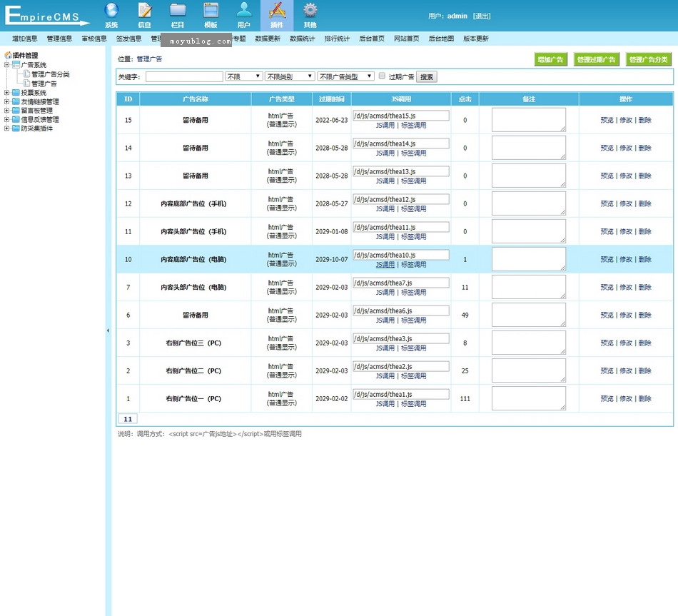Open 后台地图 in the menu bar

441,39
